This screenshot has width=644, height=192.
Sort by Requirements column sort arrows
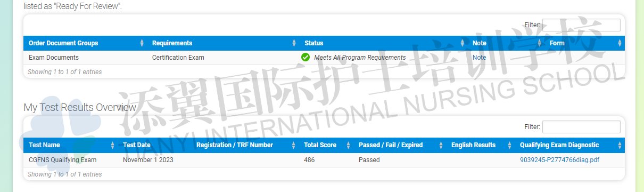click(294, 43)
